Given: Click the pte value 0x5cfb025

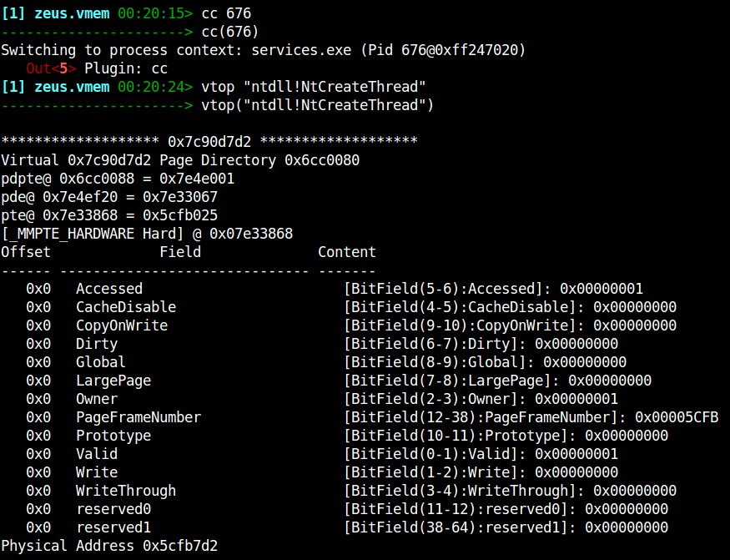Looking at the screenshot, I should tap(180, 215).
